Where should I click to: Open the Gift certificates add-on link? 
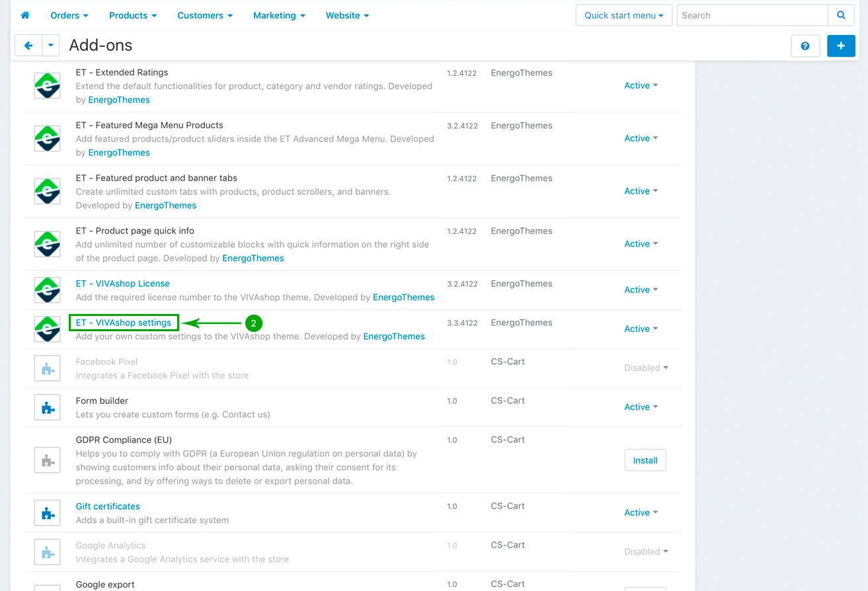[x=108, y=506]
